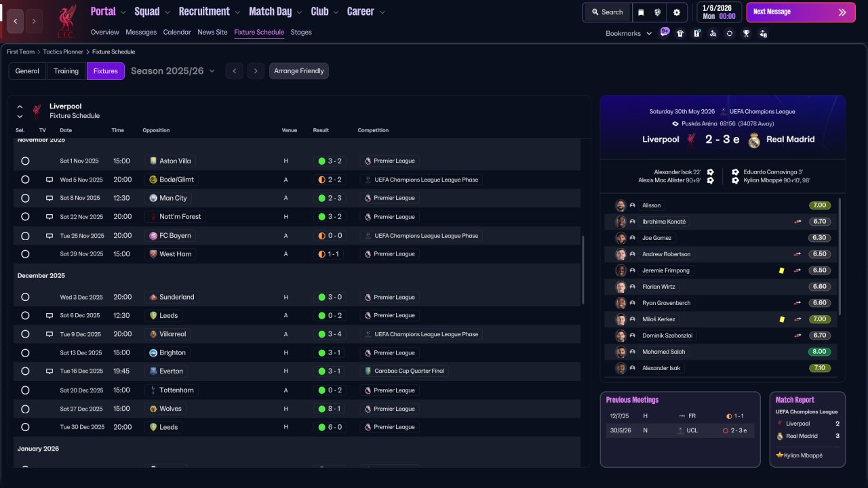Click the Real Madrid crest in match header
Viewport: 868px width, 488px height.
coord(754,140)
